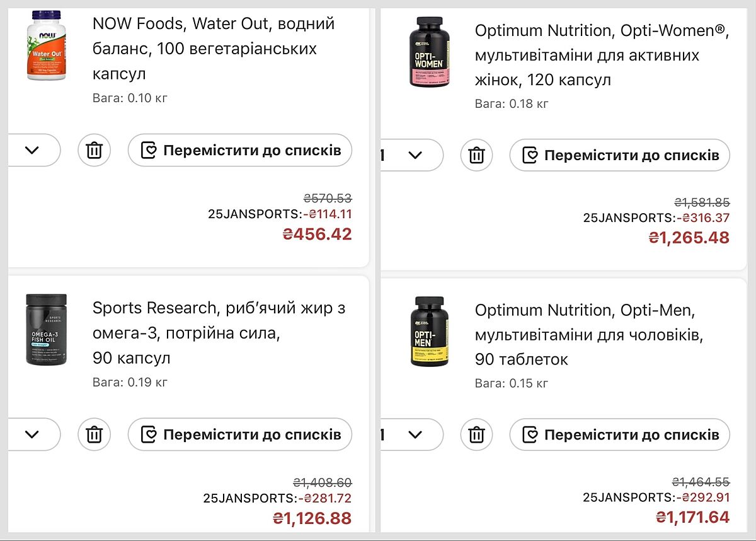Click trash icon for Sports Research fish oil
The width and height of the screenshot is (756, 541).
[x=94, y=434]
